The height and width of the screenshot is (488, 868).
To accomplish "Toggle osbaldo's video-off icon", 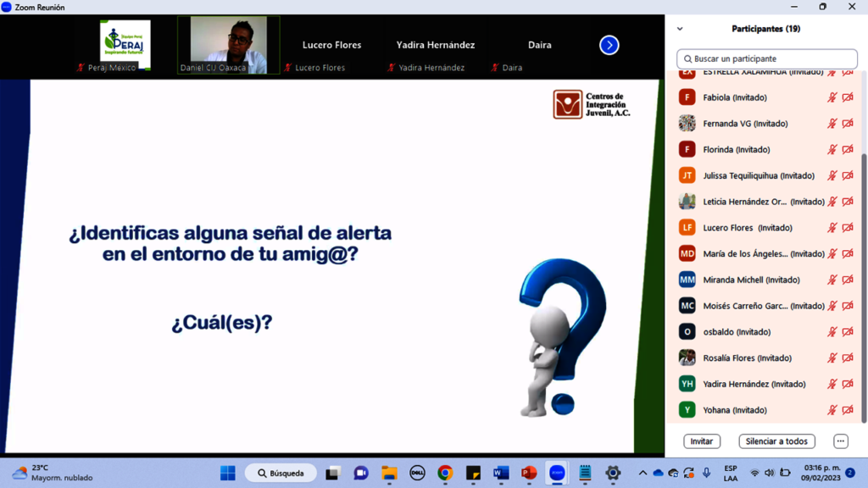I will [848, 331].
